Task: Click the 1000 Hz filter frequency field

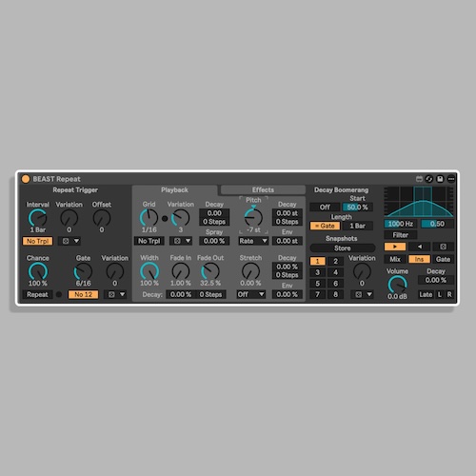Action: coord(401,224)
